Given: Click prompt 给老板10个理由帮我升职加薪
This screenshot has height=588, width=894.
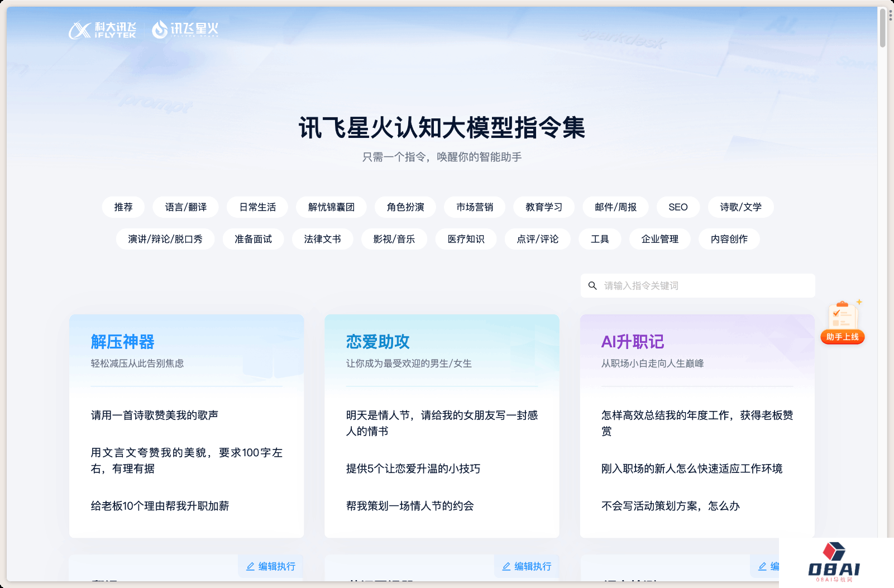Looking at the screenshot, I should 160,506.
